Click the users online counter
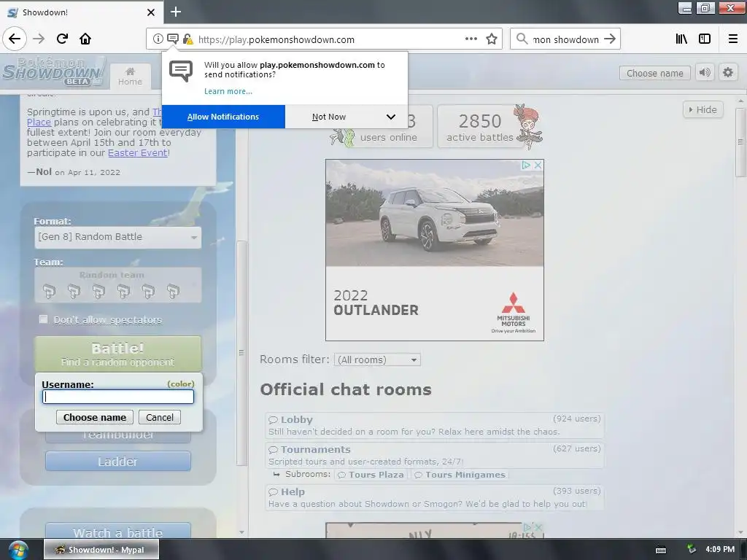Image resolution: width=747 pixels, height=560 pixels. [x=388, y=127]
